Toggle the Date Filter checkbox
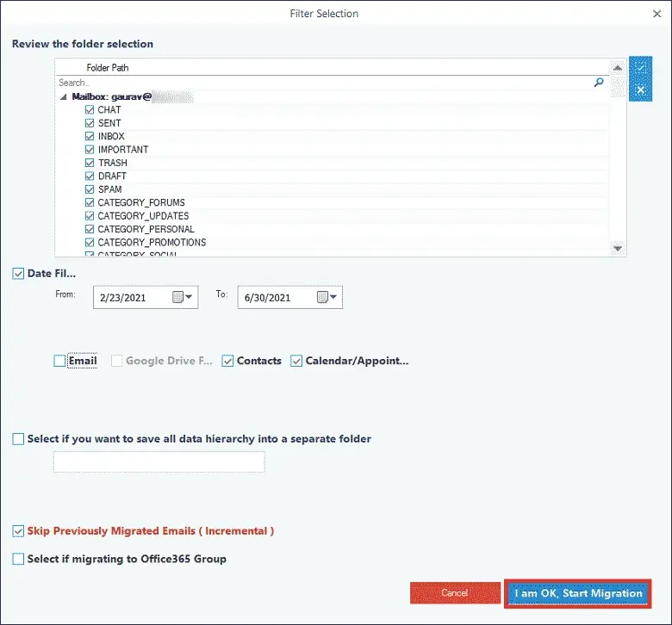Image resolution: width=672 pixels, height=625 pixels. click(x=18, y=274)
